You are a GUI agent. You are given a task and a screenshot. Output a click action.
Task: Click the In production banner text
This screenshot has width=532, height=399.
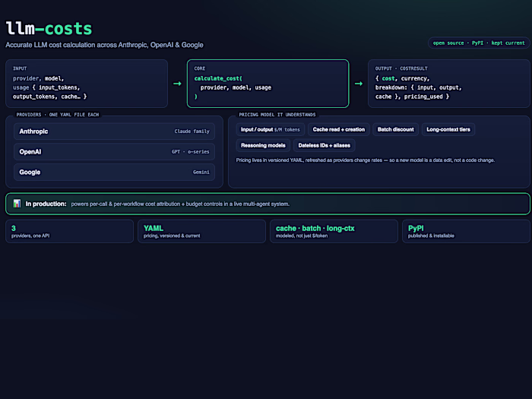(157, 204)
